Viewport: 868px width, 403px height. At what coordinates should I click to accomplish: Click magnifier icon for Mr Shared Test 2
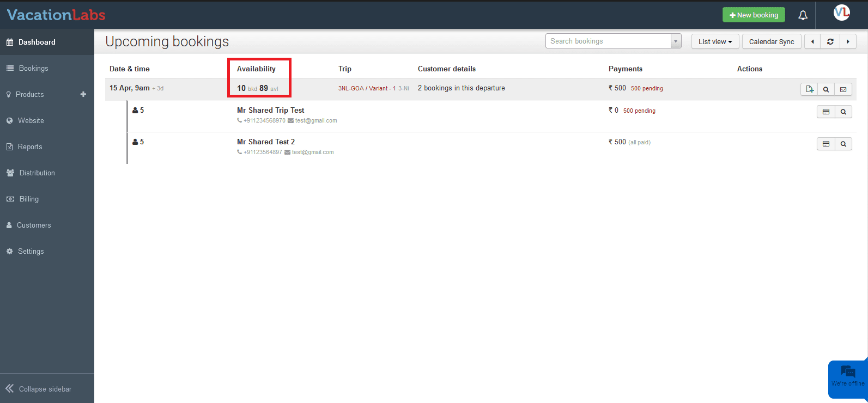pos(843,144)
